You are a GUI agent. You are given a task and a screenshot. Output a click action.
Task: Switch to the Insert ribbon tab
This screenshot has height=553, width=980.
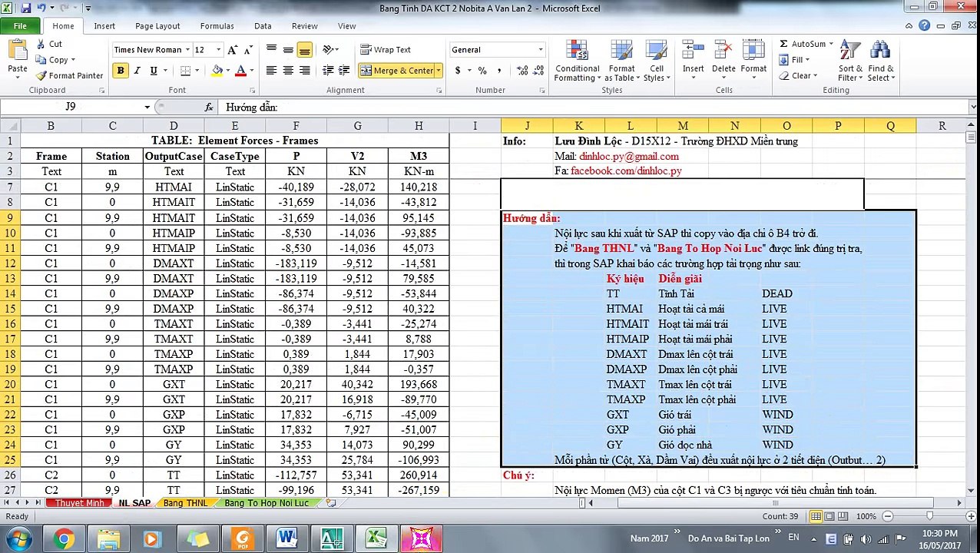coord(104,26)
